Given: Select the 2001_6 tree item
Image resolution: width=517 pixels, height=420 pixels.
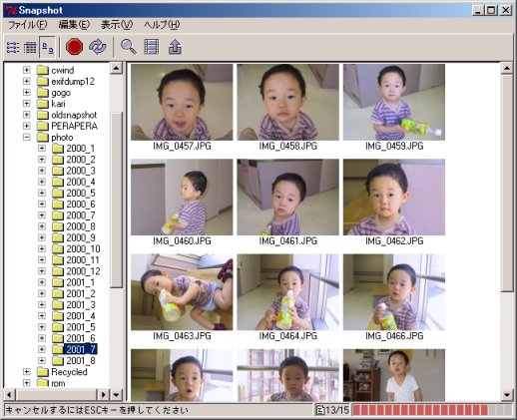Looking at the screenshot, I should click(x=81, y=338).
